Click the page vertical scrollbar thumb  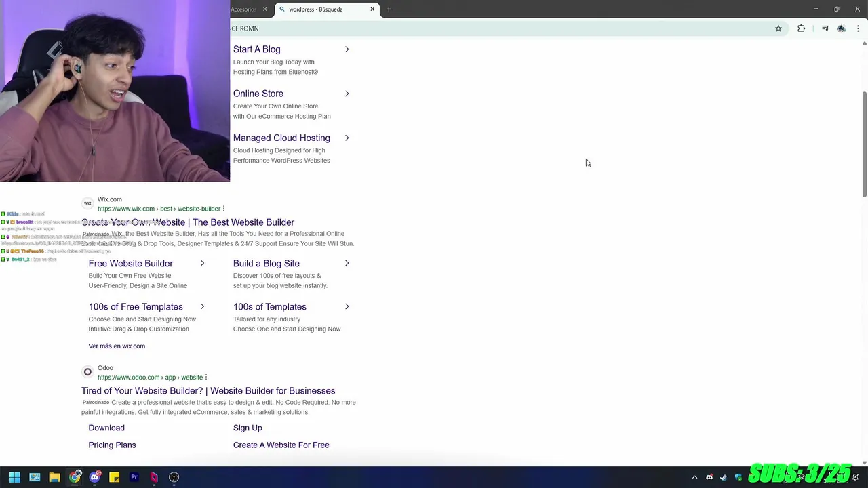pyautogui.click(x=865, y=144)
